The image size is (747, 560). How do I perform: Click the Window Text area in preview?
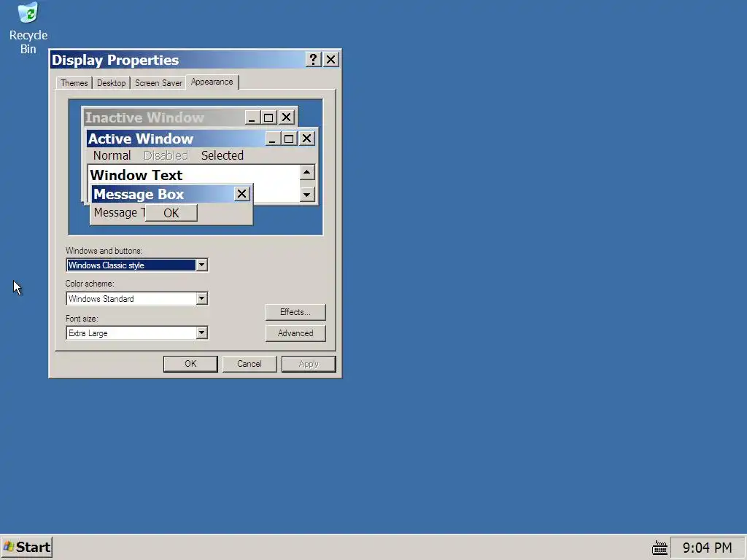pos(136,175)
